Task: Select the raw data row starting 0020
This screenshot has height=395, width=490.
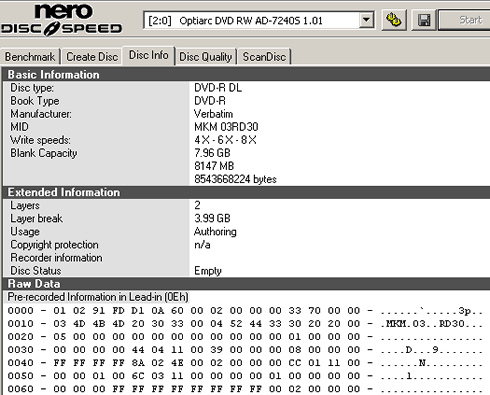Action: [245, 337]
